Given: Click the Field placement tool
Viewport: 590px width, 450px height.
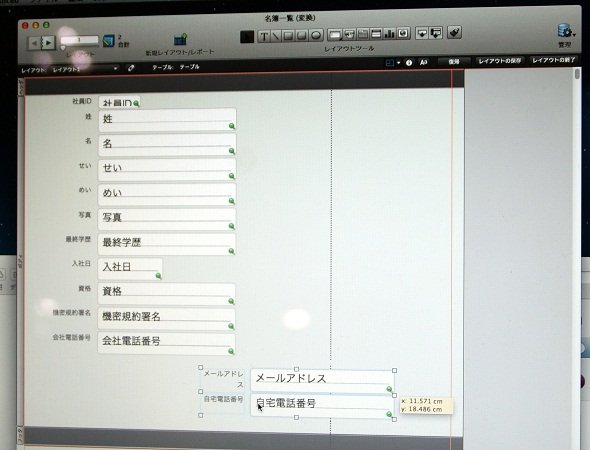Looking at the screenshot, I should [421, 33].
